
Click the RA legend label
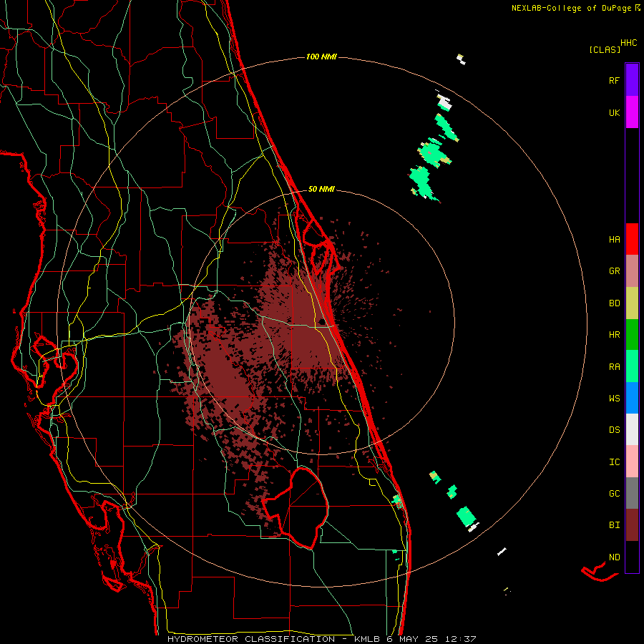615,367
